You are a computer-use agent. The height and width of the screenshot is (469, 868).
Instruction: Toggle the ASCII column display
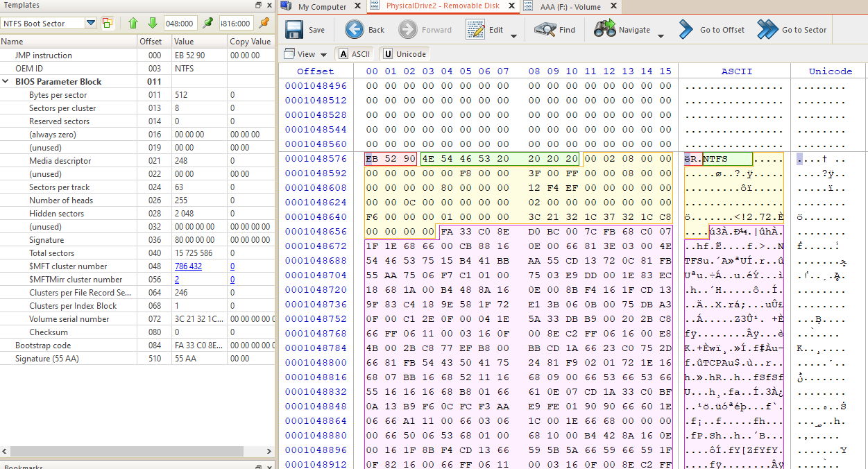354,54
